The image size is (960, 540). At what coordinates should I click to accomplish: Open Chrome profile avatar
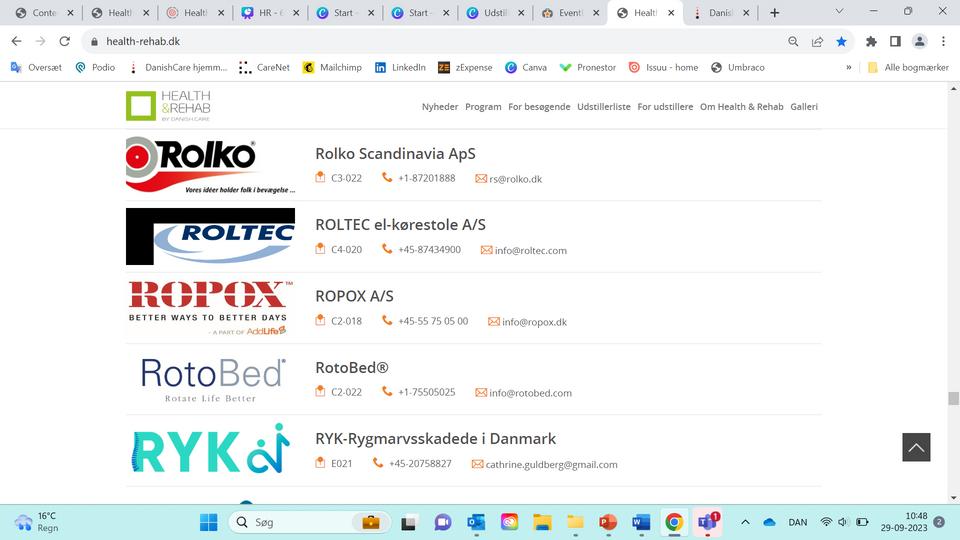tap(920, 41)
